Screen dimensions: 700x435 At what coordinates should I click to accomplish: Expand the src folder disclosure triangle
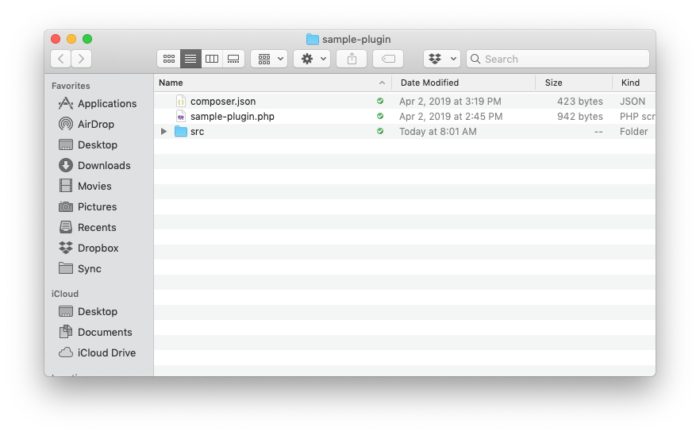[x=164, y=131]
